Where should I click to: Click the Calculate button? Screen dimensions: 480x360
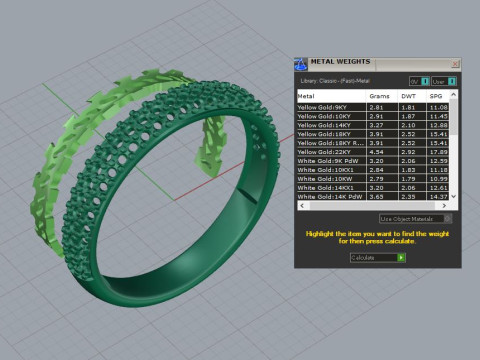pos(378,258)
